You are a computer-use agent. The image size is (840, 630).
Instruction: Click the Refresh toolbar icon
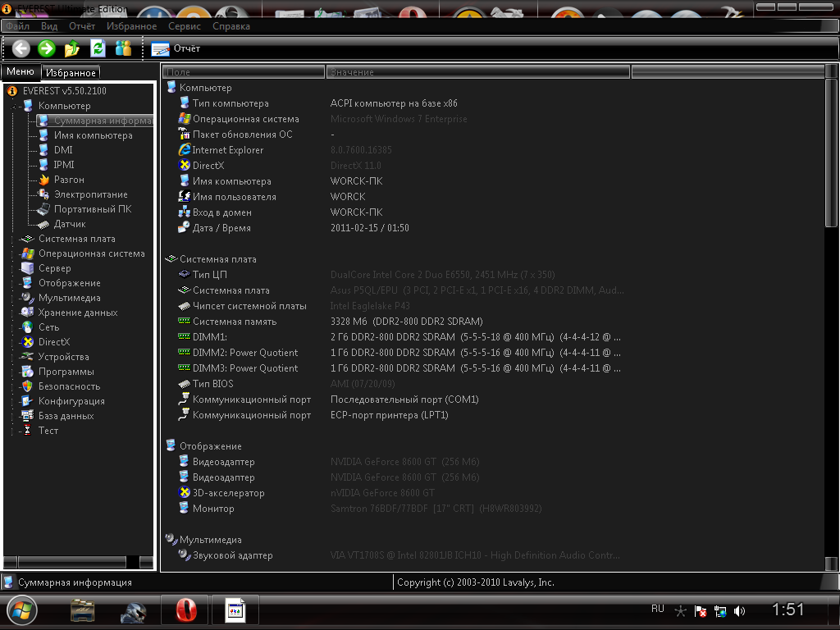(98, 48)
